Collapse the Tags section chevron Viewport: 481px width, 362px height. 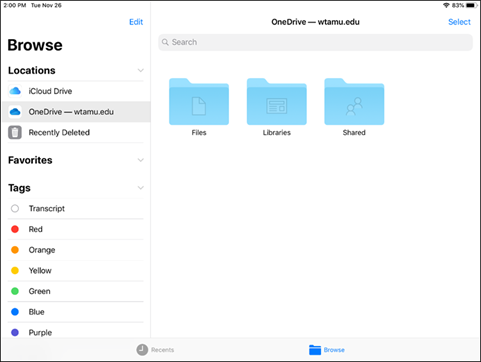click(x=141, y=188)
